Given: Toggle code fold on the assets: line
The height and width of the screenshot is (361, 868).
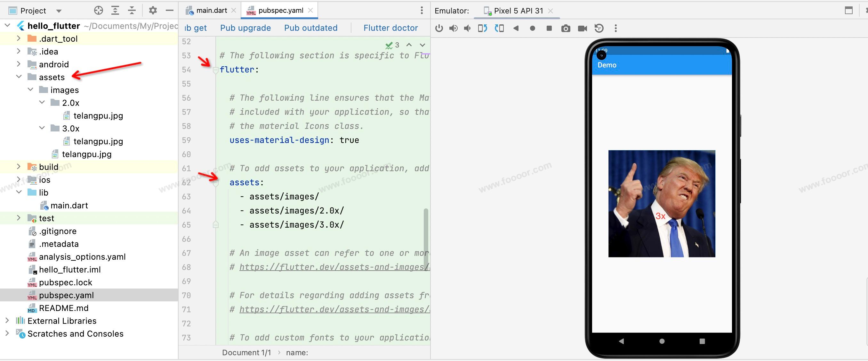Looking at the screenshot, I should click(216, 183).
